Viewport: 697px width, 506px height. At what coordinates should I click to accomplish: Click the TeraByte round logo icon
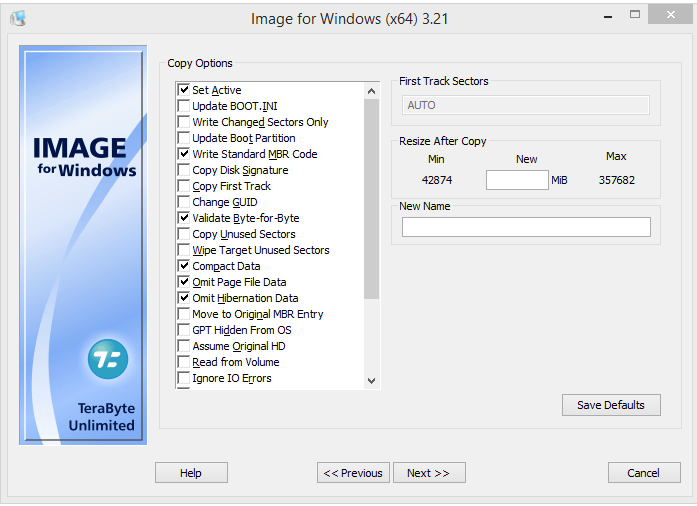point(108,359)
